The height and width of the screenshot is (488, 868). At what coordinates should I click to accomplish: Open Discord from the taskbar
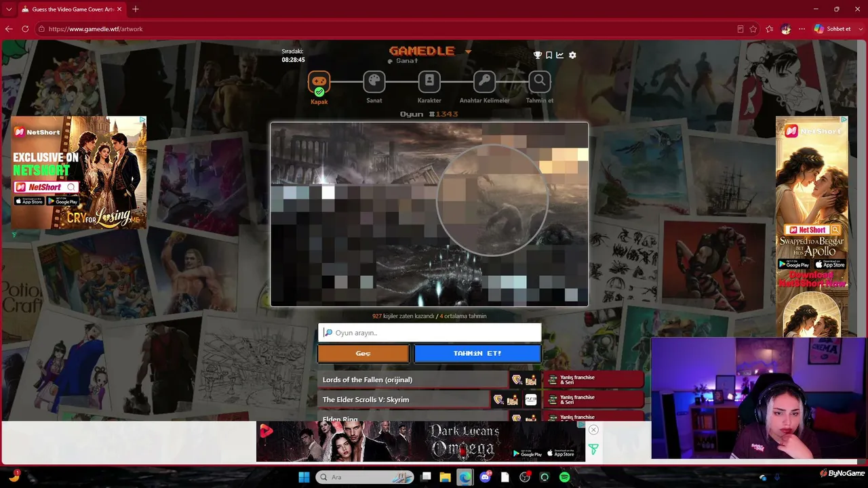[486, 477]
